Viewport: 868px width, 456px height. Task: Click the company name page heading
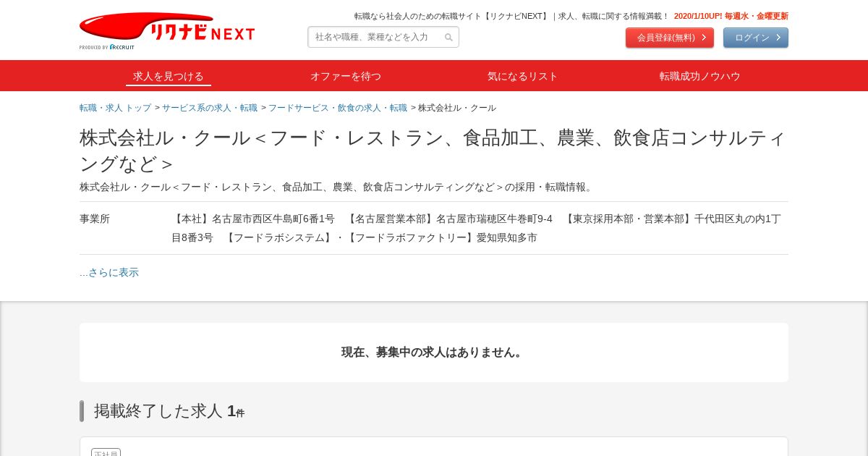(433, 151)
